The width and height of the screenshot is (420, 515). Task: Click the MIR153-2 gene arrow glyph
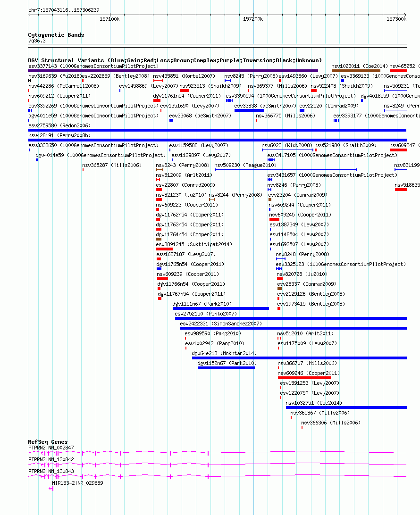pos(51,489)
